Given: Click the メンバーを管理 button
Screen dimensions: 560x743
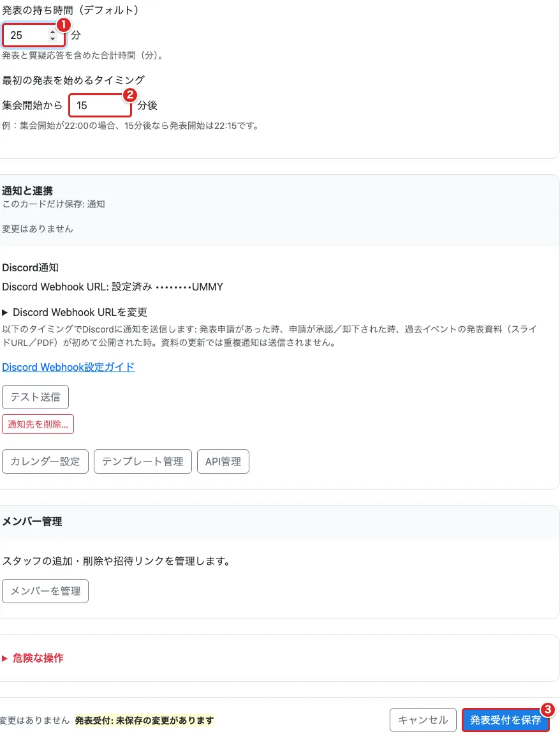Looking at the screenshot, I should tap(45, 591).
